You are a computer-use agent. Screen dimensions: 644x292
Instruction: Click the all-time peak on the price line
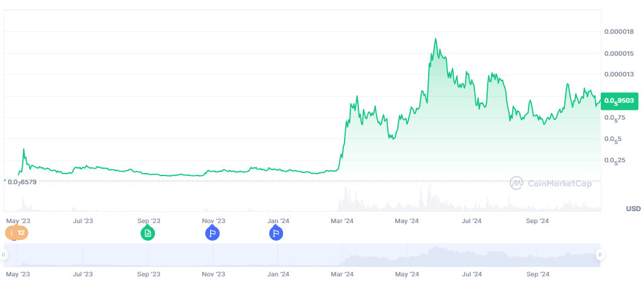tap(436, 39)
